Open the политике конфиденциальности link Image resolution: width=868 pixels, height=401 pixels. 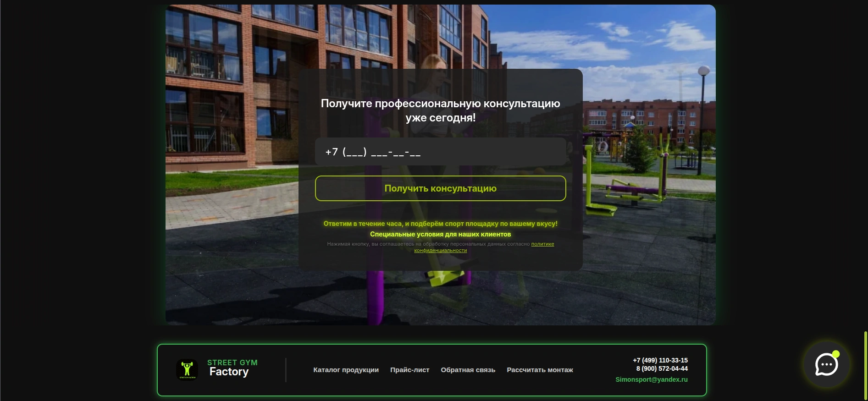coord(484,247)
